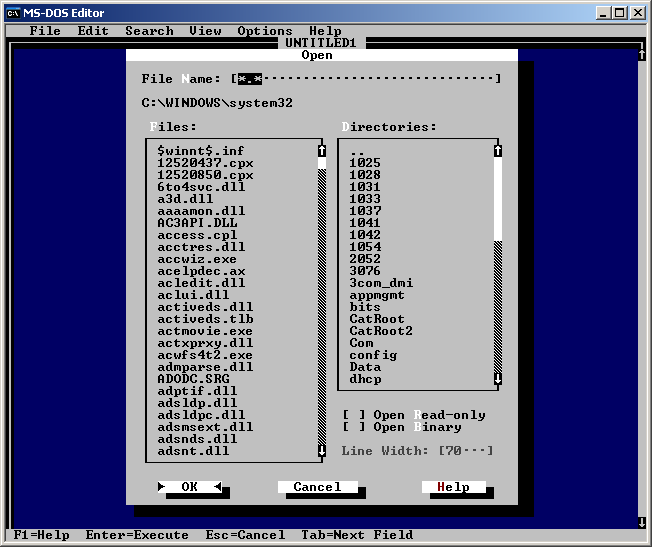
Task: Click the Line Width field
Action: pos(466,450)
